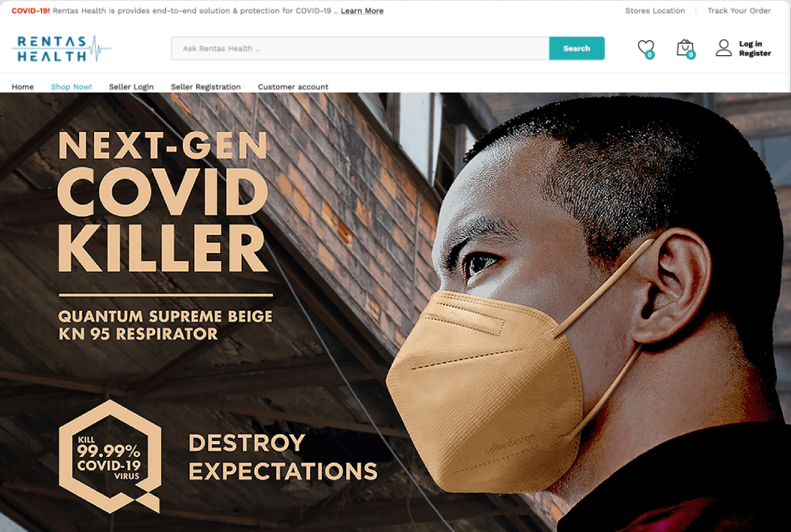Open the shopping bag cart icon
Screen dimensions: 791x532
684,48
